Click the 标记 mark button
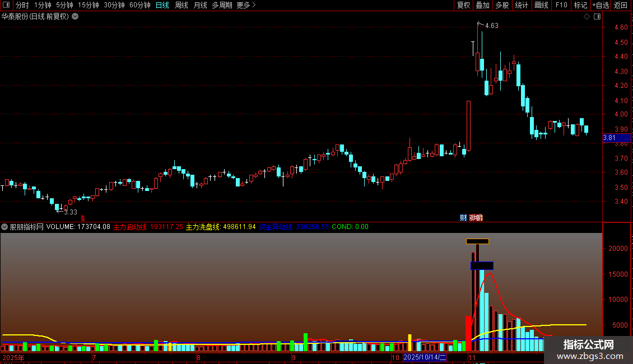 point(580,5)
